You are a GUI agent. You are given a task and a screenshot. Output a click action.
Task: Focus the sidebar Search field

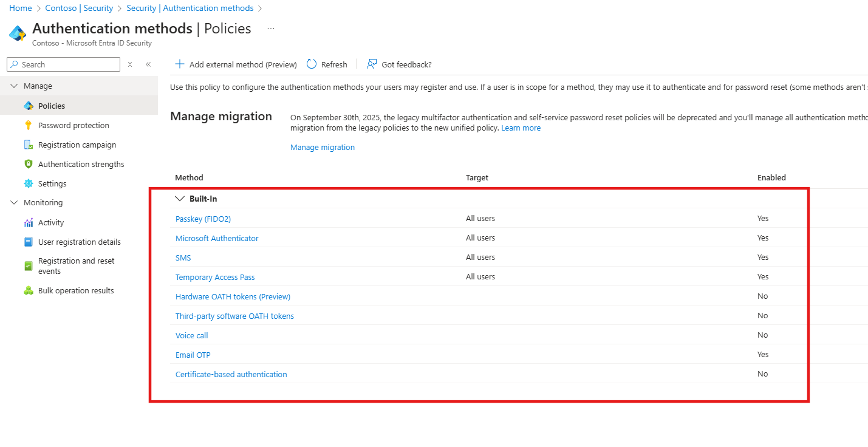click(x=63, y=64)
